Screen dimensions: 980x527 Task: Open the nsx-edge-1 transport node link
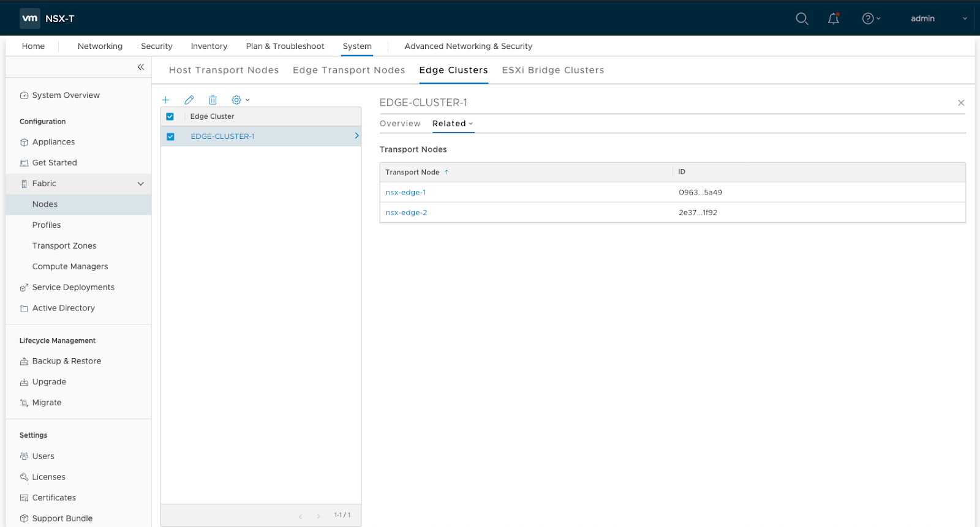[x=405, y=192]
